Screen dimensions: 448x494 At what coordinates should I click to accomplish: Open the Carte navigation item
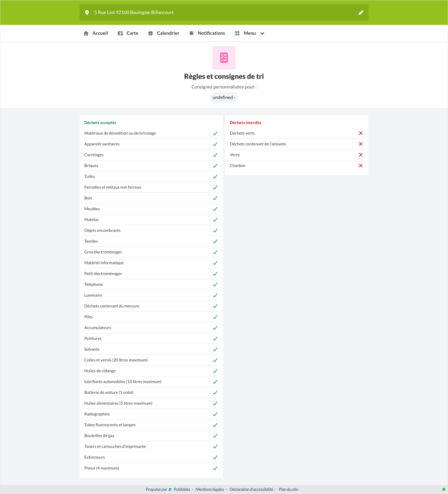tap(128, 33)
